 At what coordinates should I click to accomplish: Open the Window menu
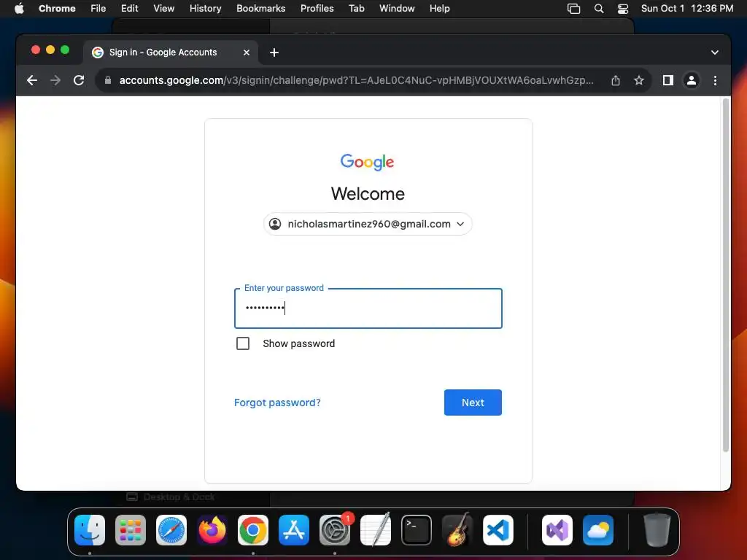[x=397, y=9]
